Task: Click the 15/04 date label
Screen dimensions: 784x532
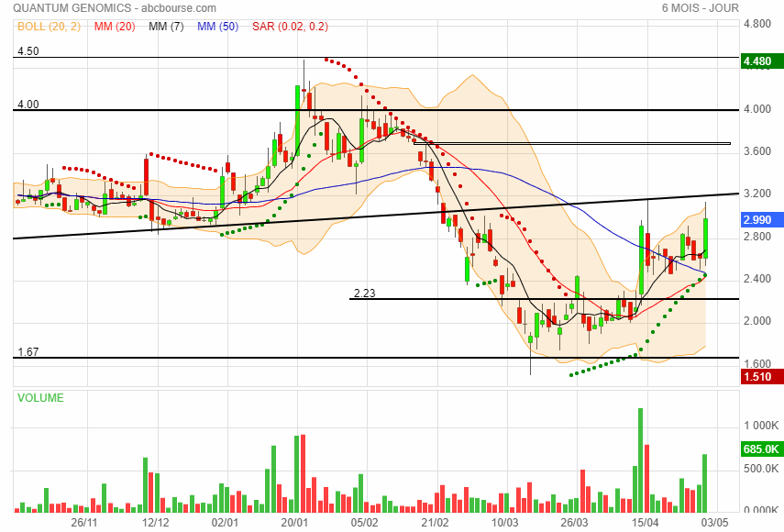Action: (x=645, y=523)
